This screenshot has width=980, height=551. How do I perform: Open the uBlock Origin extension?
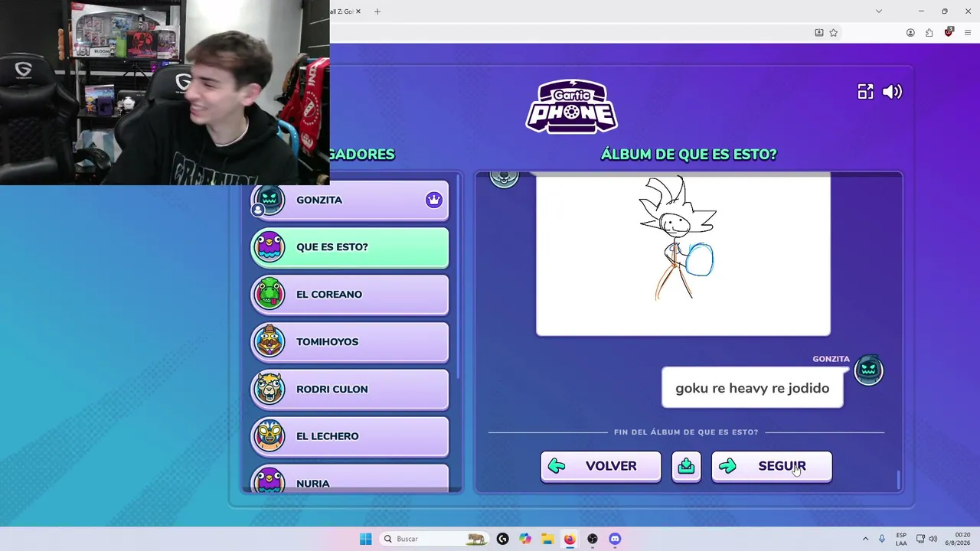(x=949, y=32)
